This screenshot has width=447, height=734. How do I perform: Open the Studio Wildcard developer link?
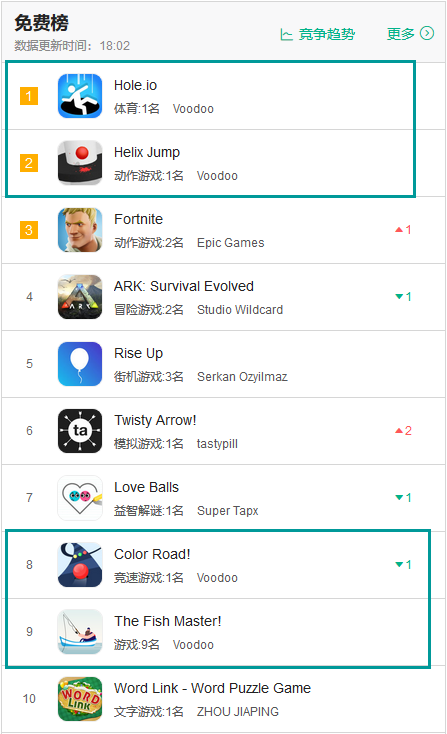240,309
